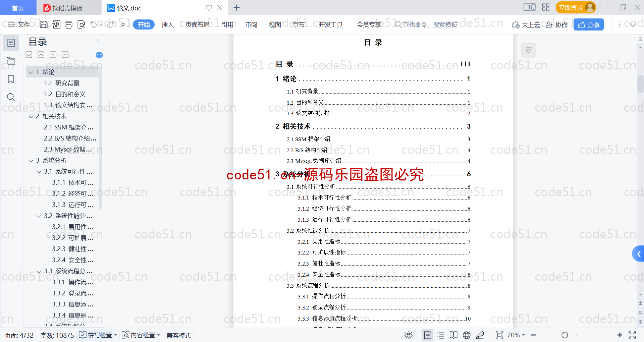Collapse the ribbon with the chevron
The height and width of the screenshot is (342, 644).
pos(633,24)
